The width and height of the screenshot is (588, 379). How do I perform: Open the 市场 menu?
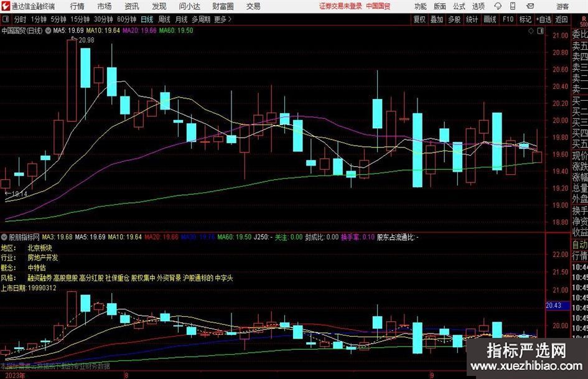click(x=105, y=6)
